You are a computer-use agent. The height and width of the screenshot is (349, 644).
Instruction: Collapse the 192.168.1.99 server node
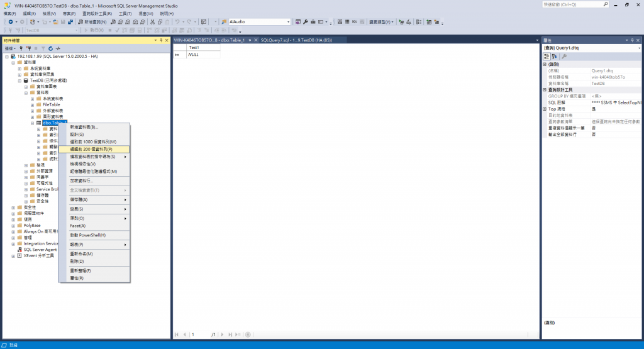[7, 57]
